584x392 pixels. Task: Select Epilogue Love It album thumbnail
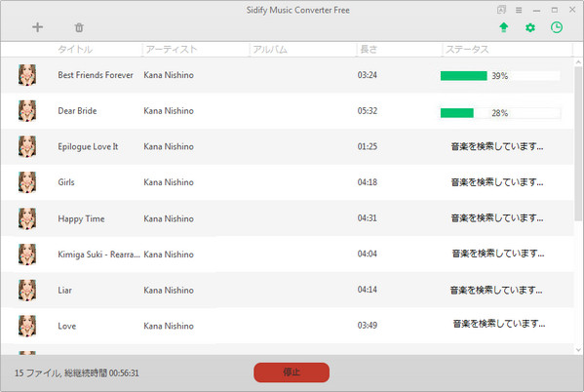[x=27, y=146]
